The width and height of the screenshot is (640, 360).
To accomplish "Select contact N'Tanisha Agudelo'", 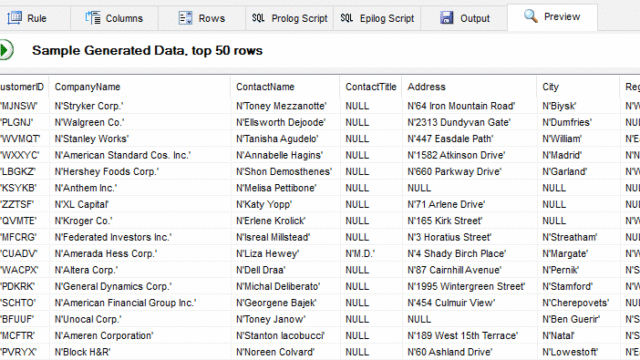I will coord(285,139).
